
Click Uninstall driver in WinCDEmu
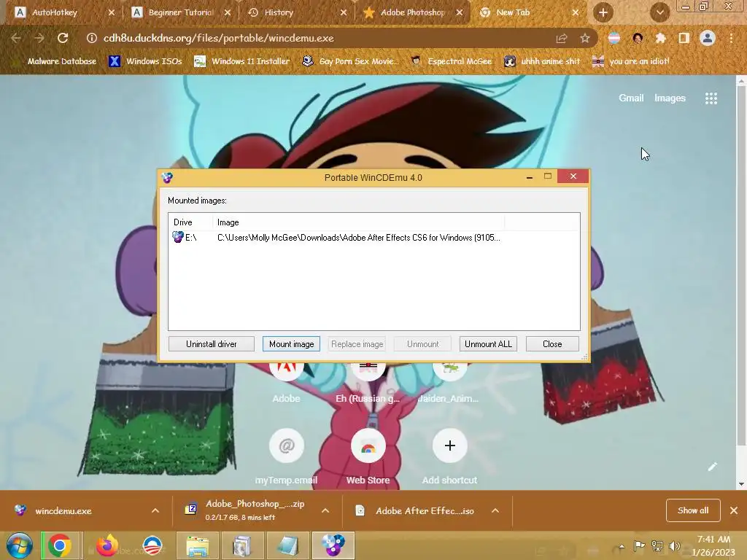pos(211,344)
